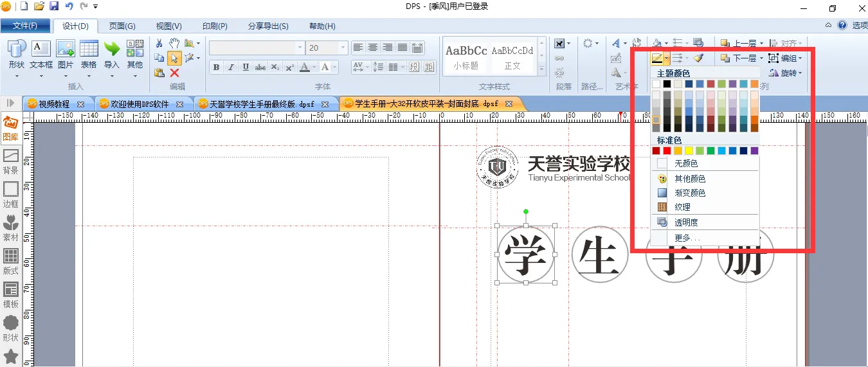Open the 图库 panel in sidebar
This screenshot has width=868, height=367.
point(10,128)
